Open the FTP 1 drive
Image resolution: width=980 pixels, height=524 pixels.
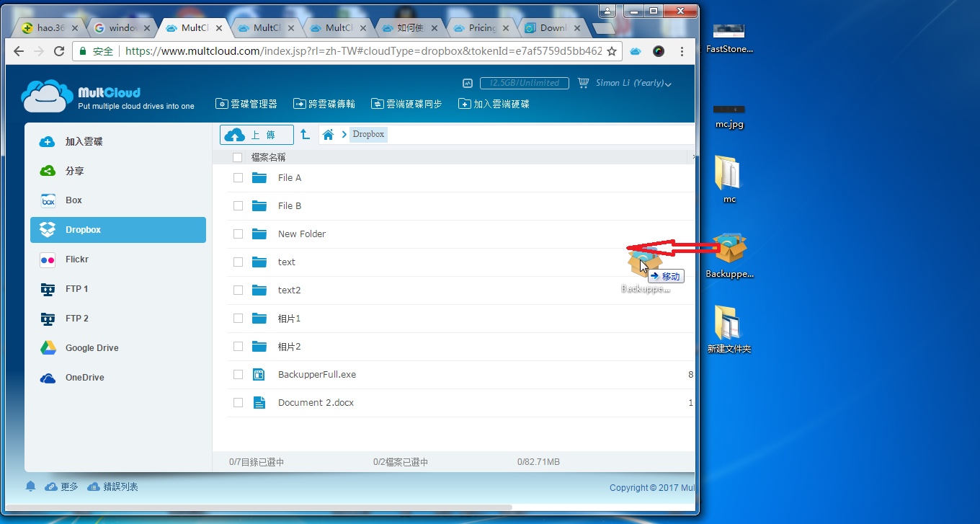click(118, 289)
